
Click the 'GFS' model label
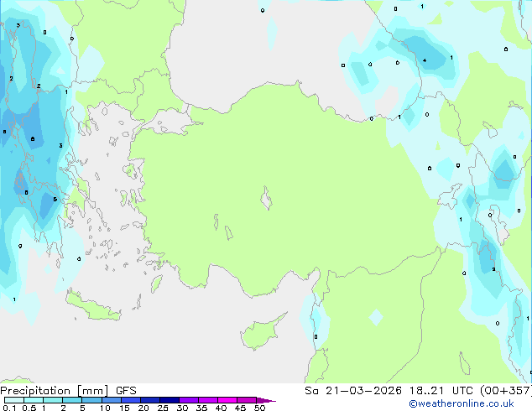(x=126, y=391)
